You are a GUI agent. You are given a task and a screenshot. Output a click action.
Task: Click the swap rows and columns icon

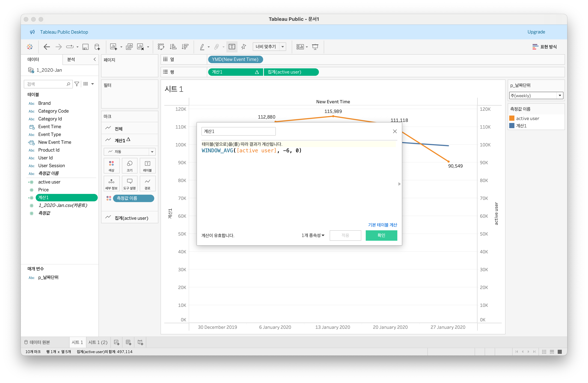click(161, 47)
